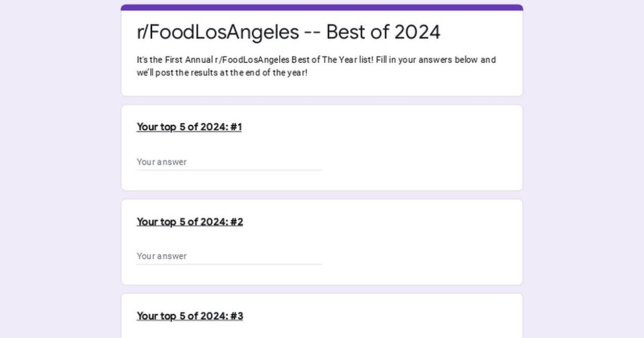
Task: Click the underline beneath the #1 answer field
Action: click(x=229, y=170)
